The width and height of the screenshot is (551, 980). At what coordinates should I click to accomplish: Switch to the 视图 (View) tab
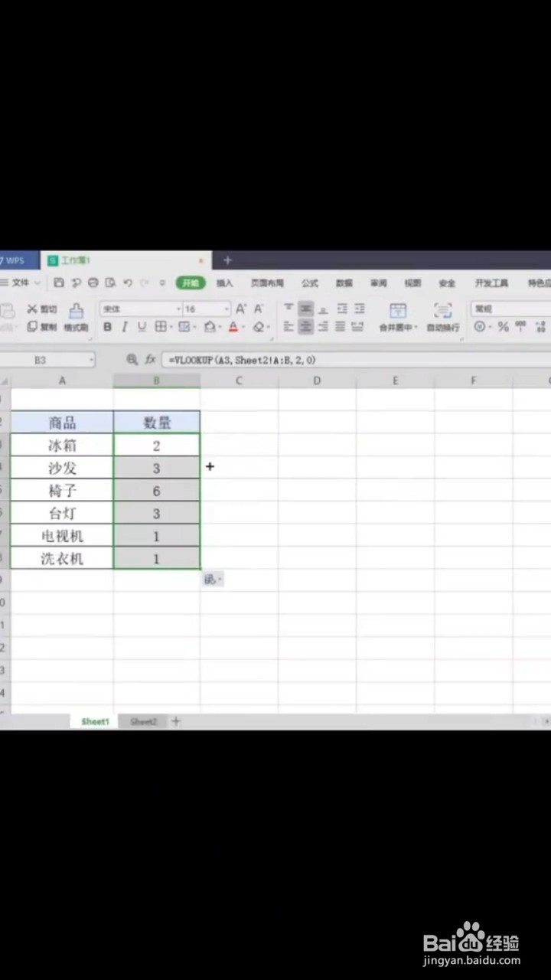[x=412, y=283]
